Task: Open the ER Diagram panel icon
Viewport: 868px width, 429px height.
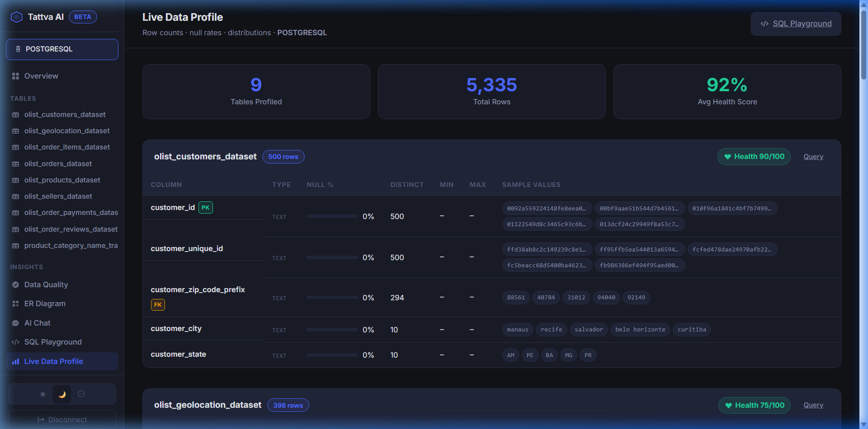Action: click(x=15, y=303)
